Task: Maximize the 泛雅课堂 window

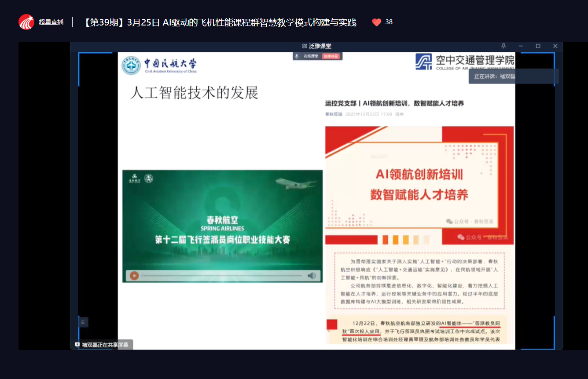Action: pyautogui.click(x=538, y=46)
